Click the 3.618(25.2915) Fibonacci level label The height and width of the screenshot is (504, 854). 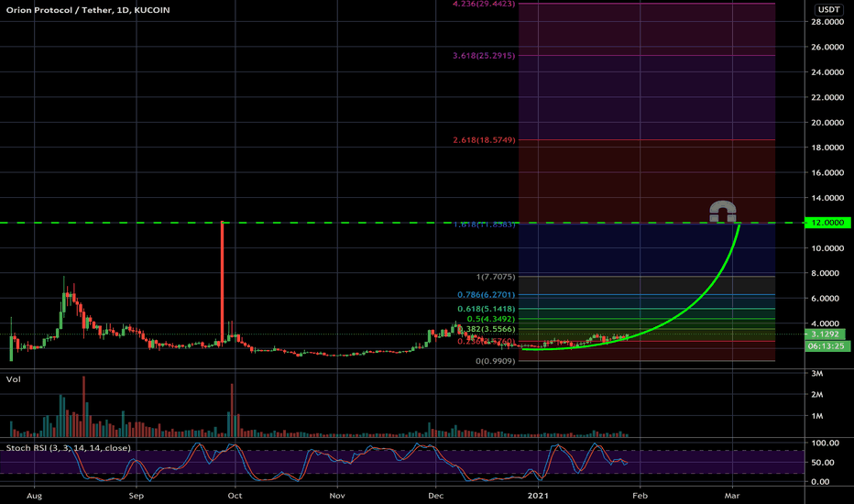[x=484, y=56]
